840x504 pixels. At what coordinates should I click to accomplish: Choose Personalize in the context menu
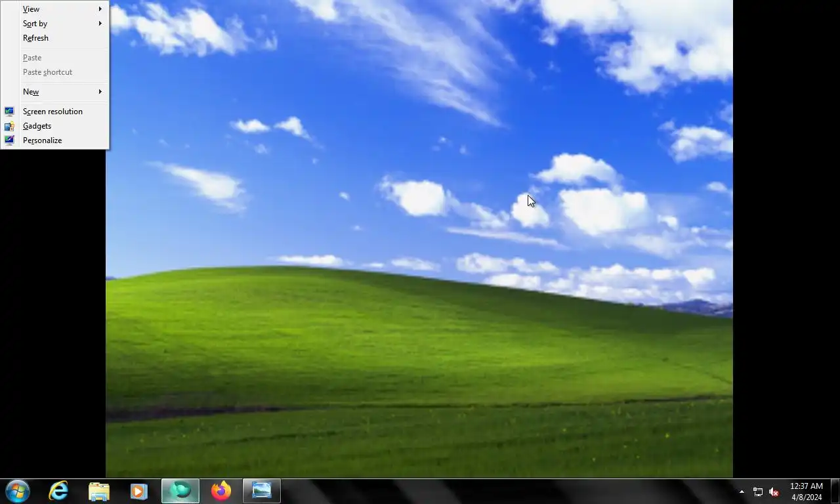pyautogui.click(x=54, y=140)
